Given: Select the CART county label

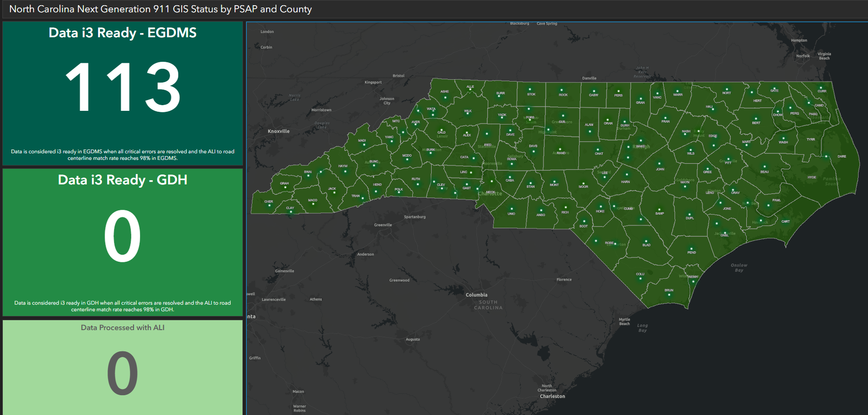Looking at the screenshot, I should (785, 221).
